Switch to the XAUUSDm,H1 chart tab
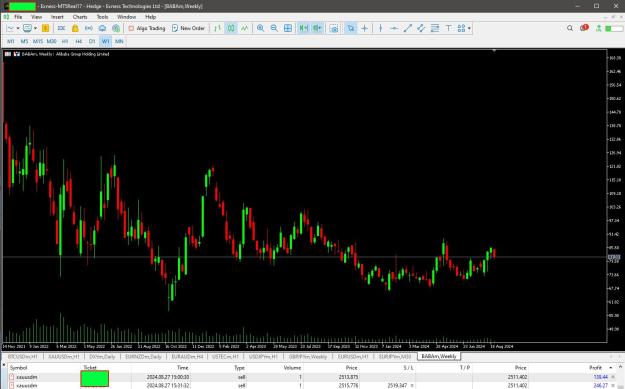Image resolution: width=625 pixels, height=389 pixels. (64, 356)
